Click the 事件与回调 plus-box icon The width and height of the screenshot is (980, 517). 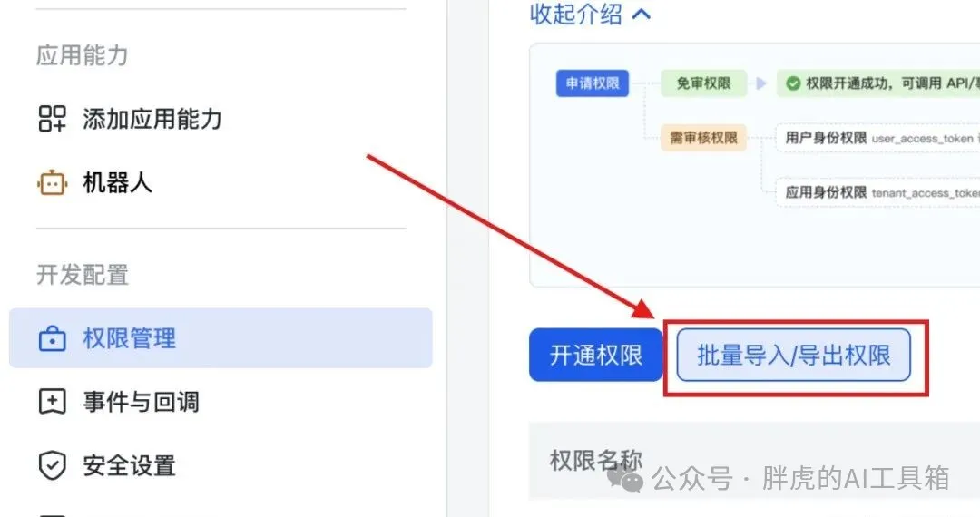pos(52,402)
